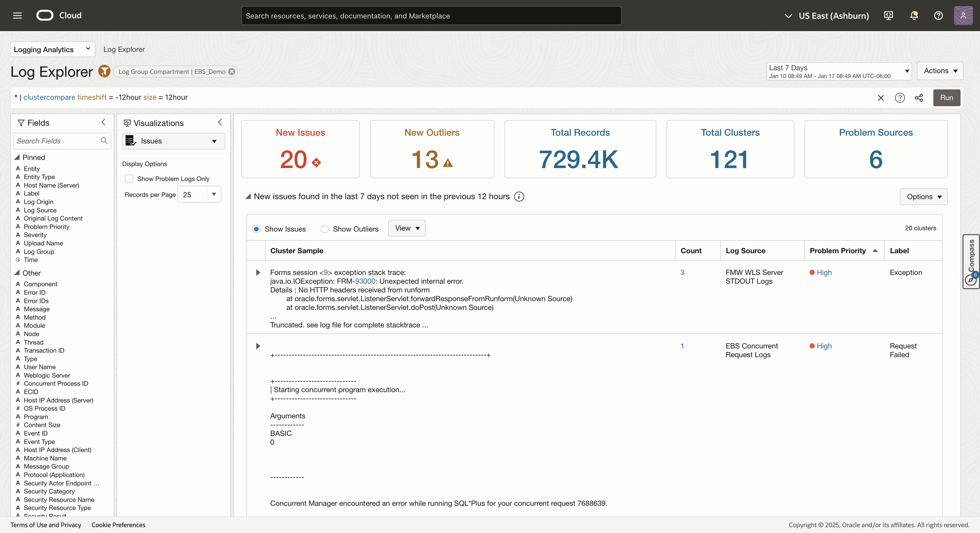Image resolution: width=980 pixels, height=533 pixels.
Task: Click the FRM-93000 error link
Action: point(365,281)
